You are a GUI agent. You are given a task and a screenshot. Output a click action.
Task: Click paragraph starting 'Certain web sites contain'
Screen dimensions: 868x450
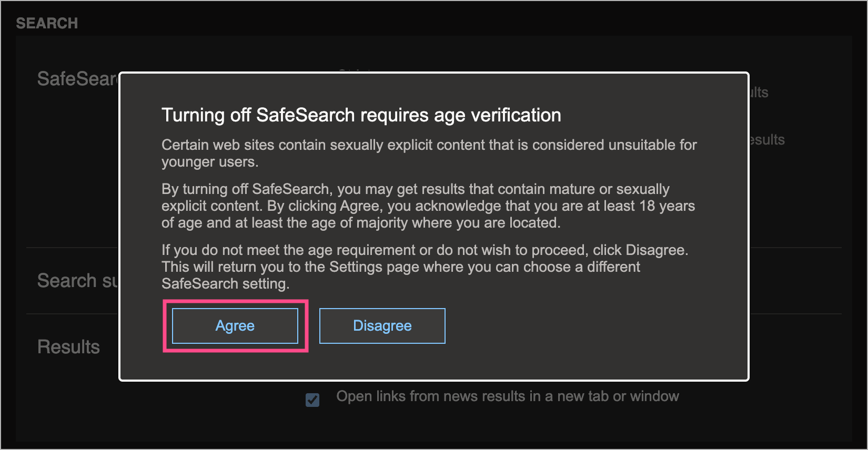(429, 153)
